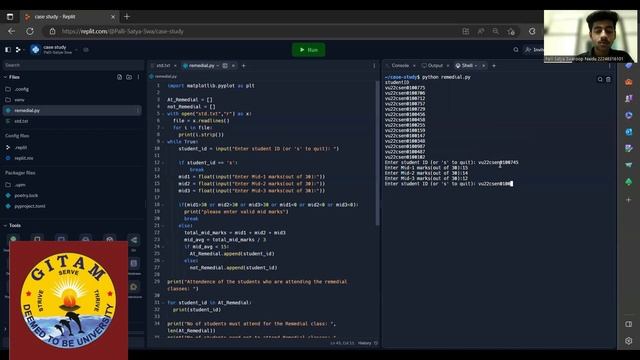Open the Replit logo menu icon
Image resolution: width=640 pixels, height=360 pixels.
point(18,50)
